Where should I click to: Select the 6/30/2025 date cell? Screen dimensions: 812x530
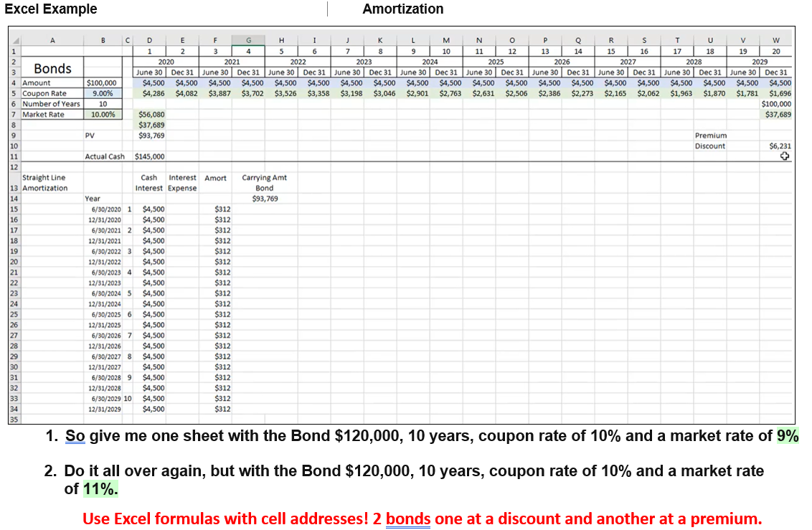coord(106,315)
